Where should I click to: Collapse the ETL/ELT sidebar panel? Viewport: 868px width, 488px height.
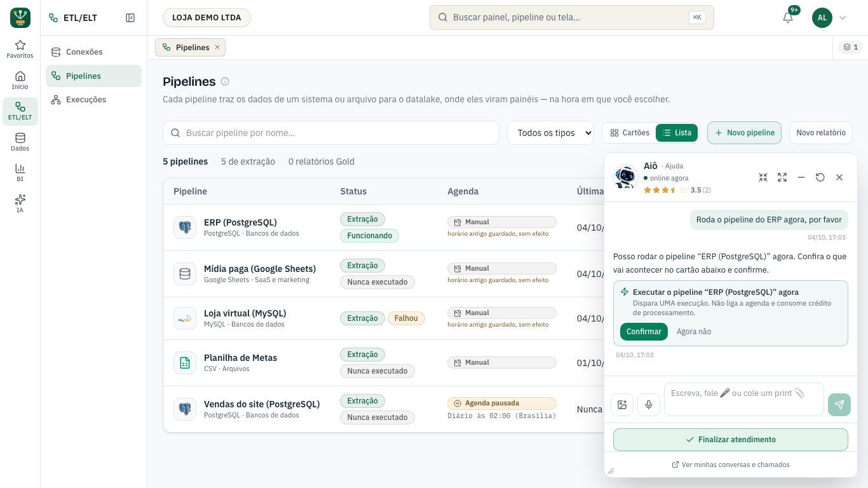(x=130, y=18)
